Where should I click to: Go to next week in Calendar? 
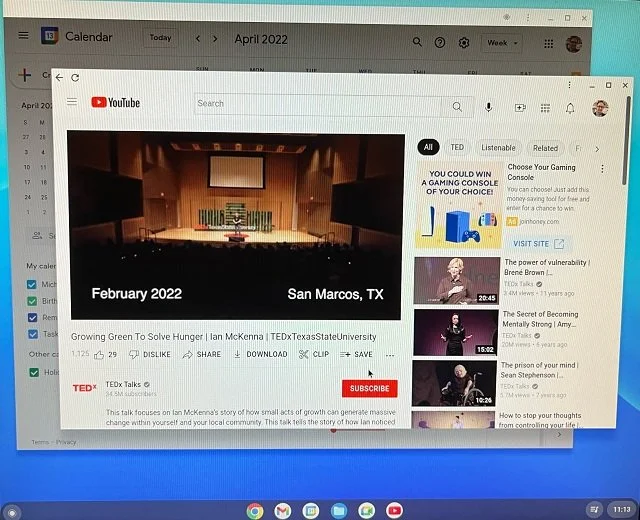point(215,39)
